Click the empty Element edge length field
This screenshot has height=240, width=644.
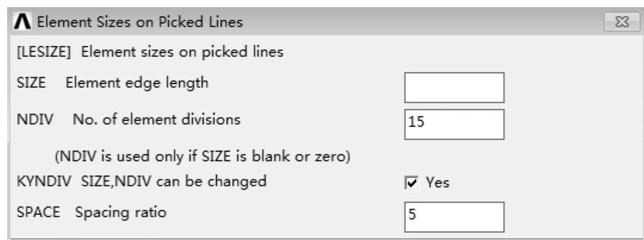pyautogui.click(x=454, y=88)
